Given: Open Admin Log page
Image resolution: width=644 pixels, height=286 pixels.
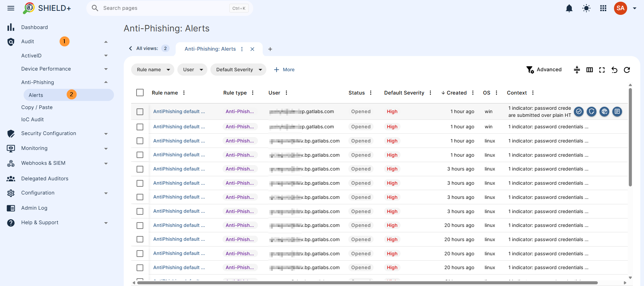Looking at the screenshot, I should pyautogui.click(x=34, y=208).
